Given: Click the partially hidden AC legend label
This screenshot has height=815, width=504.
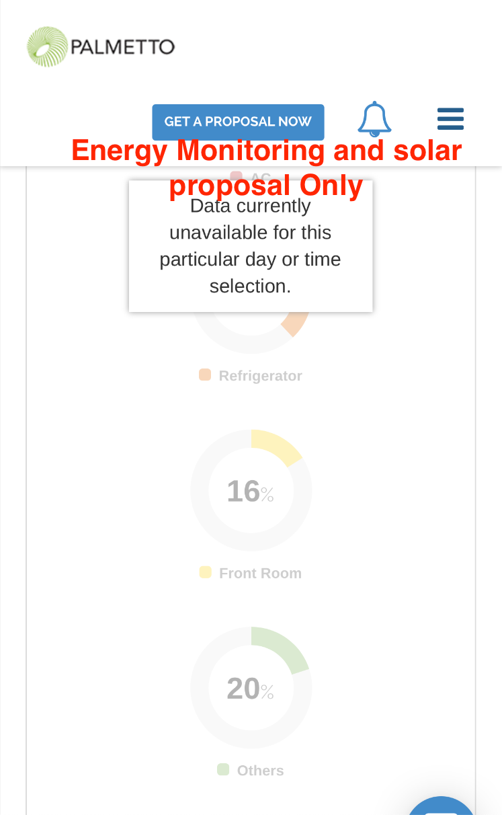Looking at the screenshot, I should pyautogui.click(x=261, y=176).
